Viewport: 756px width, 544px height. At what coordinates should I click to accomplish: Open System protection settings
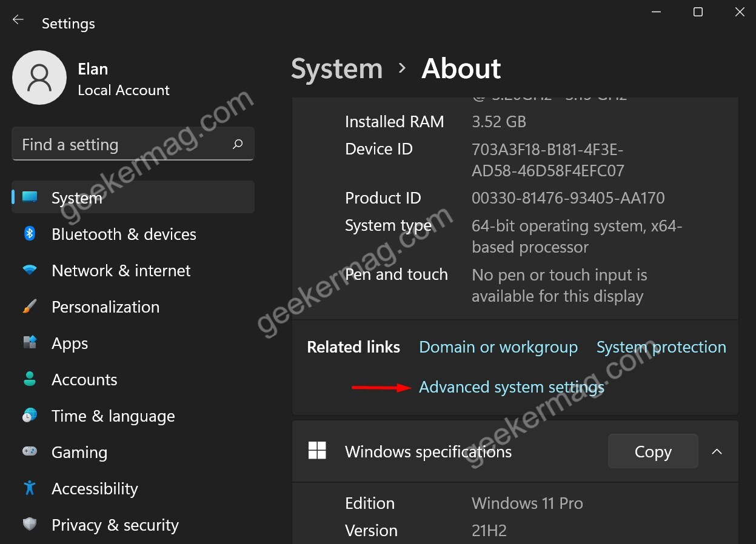[661, 347]
